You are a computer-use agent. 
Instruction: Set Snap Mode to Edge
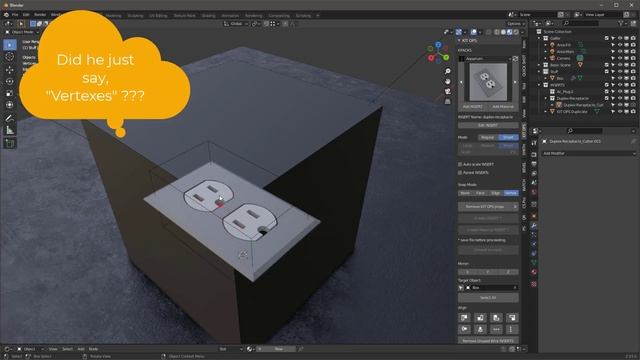tap(496, 193)
